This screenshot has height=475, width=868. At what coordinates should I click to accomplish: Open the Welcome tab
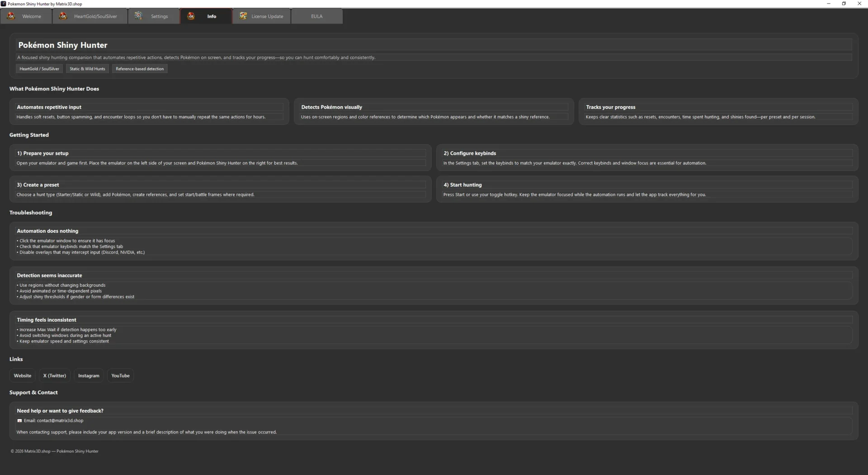[26, 16]
